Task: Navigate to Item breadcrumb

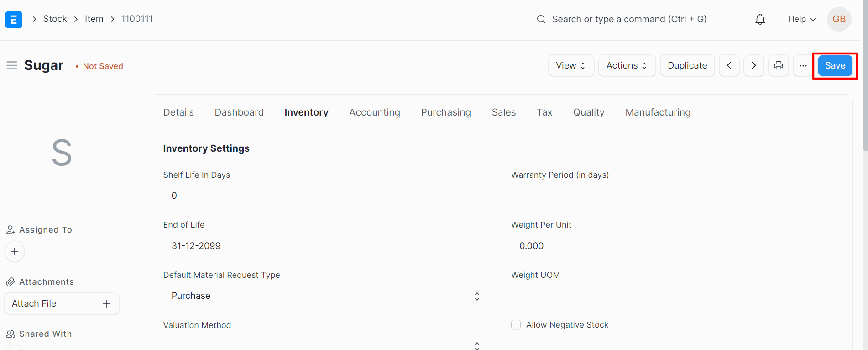Action: (x=94, y=19)
